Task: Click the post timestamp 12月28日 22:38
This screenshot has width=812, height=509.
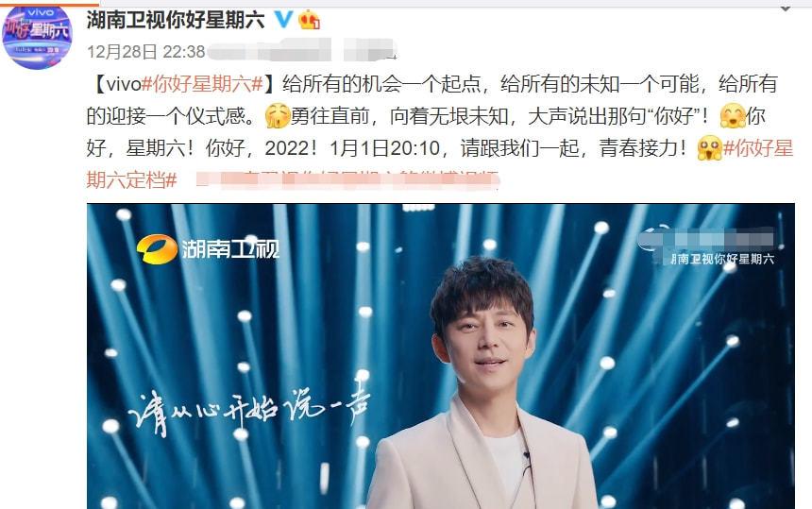Action: point(146,52)
